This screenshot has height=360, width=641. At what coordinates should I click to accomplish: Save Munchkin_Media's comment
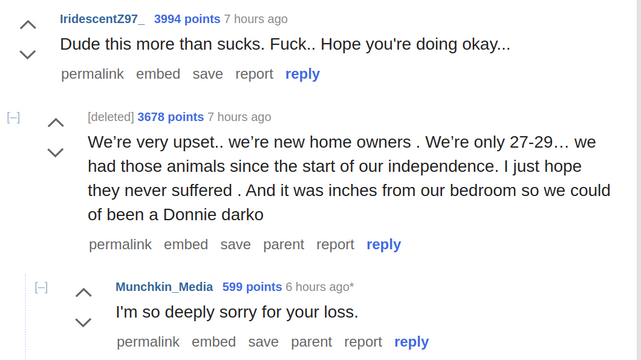(x=263, y=342)
